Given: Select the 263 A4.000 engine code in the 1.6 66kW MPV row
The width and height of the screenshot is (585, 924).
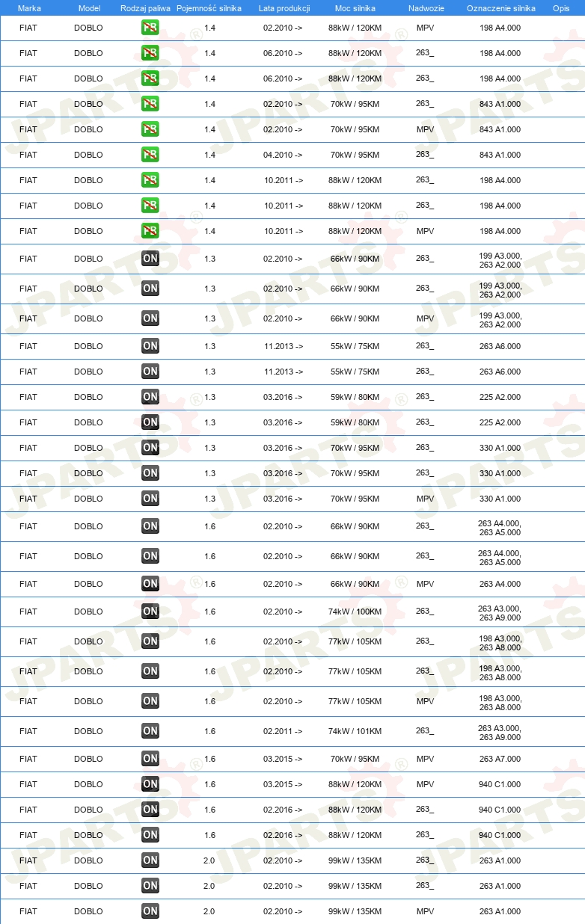Looking at the screenshot, I should (500, 584).
